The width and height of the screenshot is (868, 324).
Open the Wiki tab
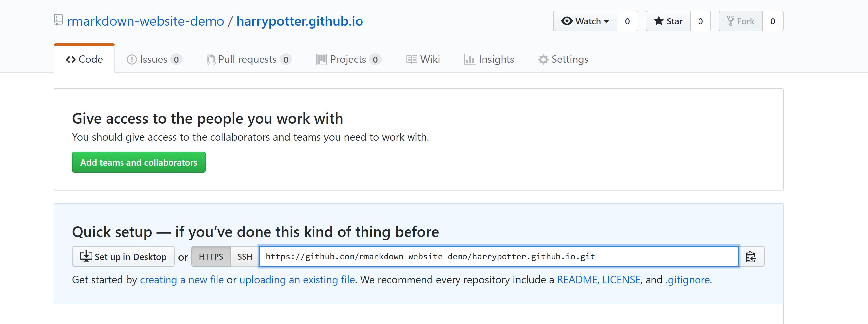pyautogui.click(x=423, y=59)
